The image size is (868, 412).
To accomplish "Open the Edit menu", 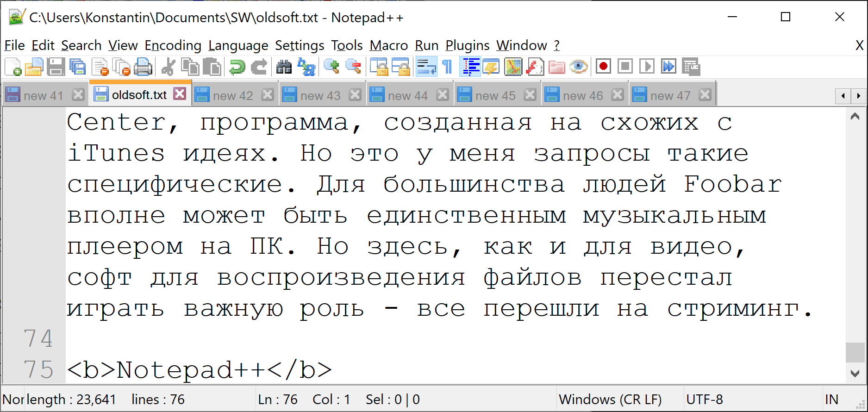I will (43, 45).
